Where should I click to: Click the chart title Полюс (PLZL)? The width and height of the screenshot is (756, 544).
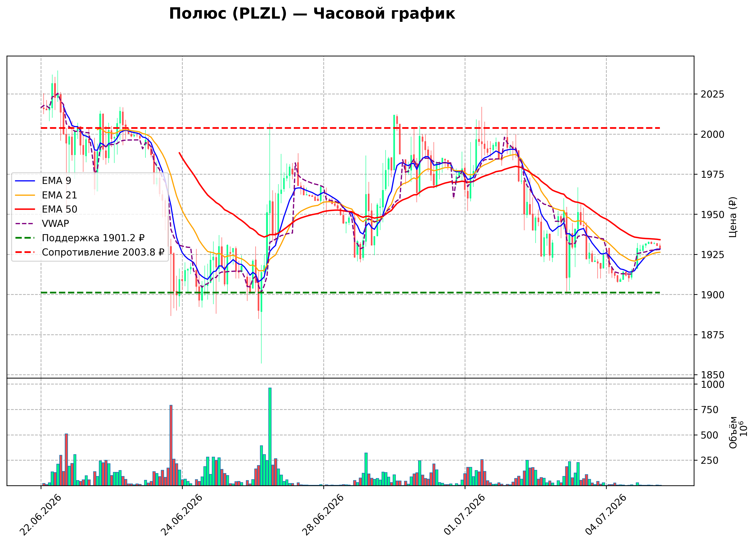[312, 14]
